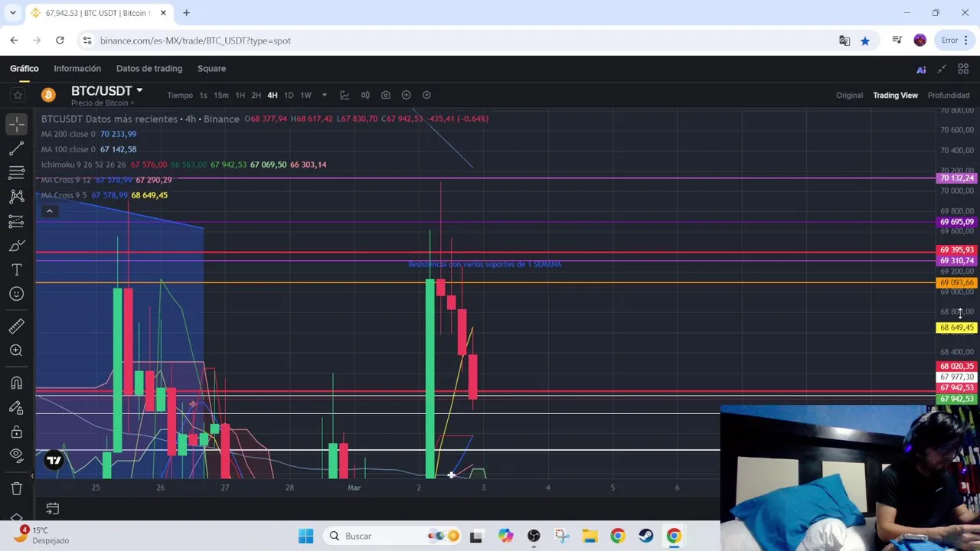Bookmark the page with star icon

point(864,41)
